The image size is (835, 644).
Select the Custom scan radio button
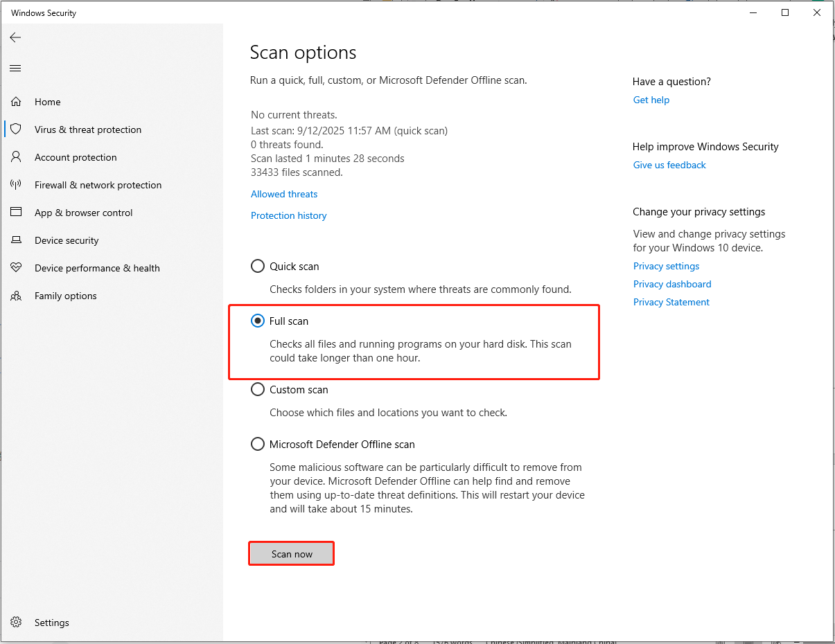(257, 389)
